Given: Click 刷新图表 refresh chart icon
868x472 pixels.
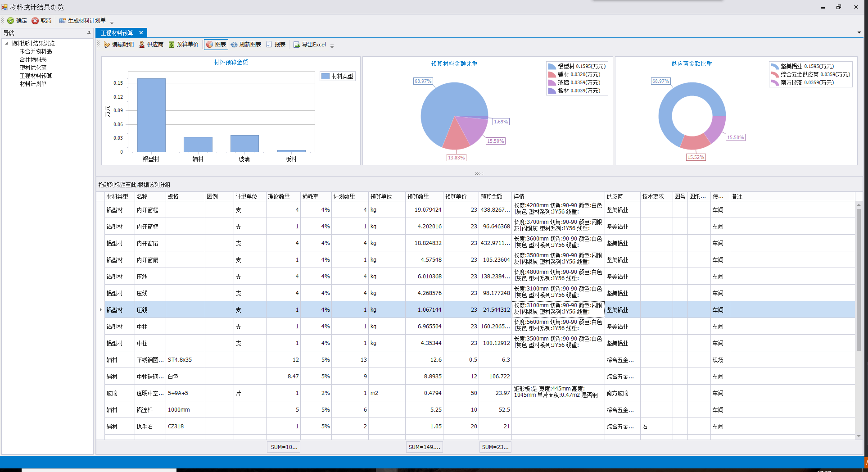Looking at the screenshot, I should point(234,45).
